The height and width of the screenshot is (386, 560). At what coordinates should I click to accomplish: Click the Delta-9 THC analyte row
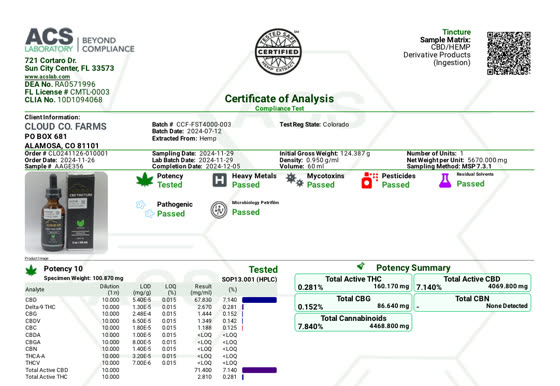pyautogui.click(x=151, y=307)
